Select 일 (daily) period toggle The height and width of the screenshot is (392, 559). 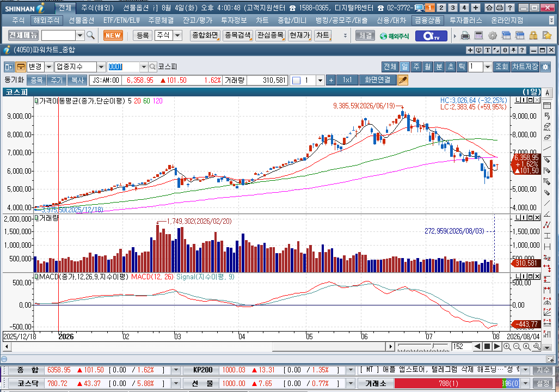[x=404, y=67]
